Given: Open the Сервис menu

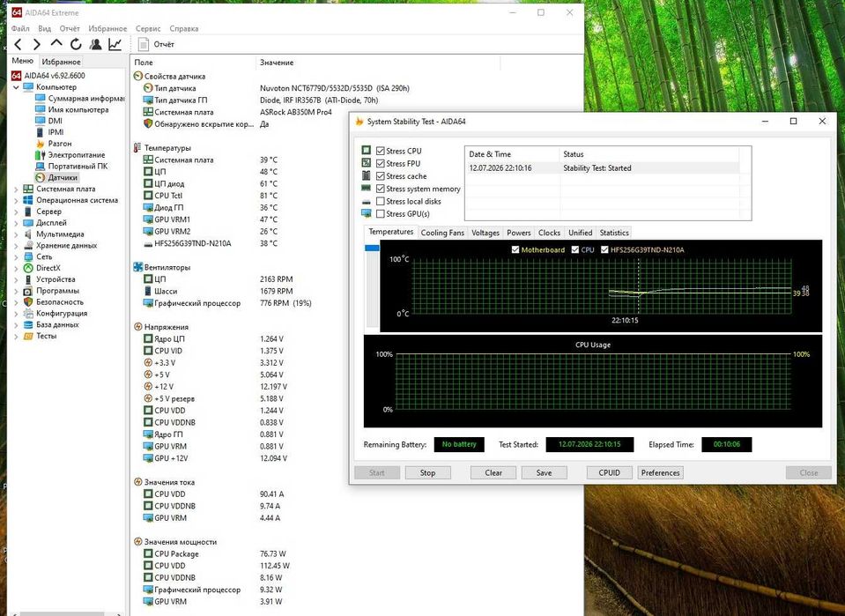Looking at the screenshot, I should (148, 28).
